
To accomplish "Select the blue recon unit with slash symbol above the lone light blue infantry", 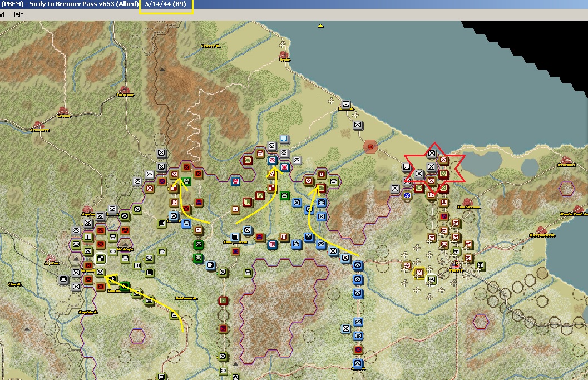I will click(358, 322).
